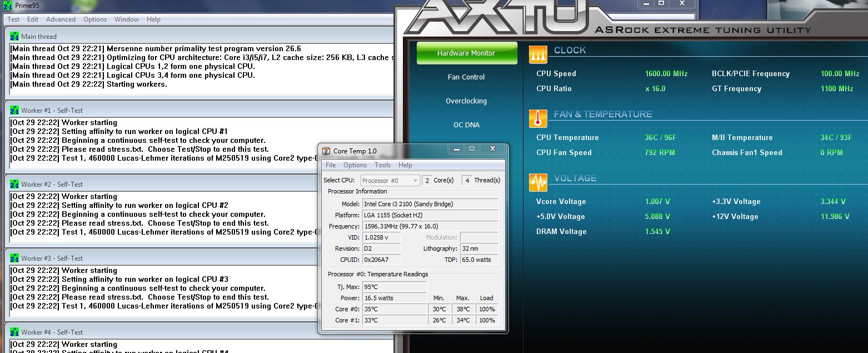Click the VID value 1.0258 v
The image size is (868, 353).
click(381, 237)
